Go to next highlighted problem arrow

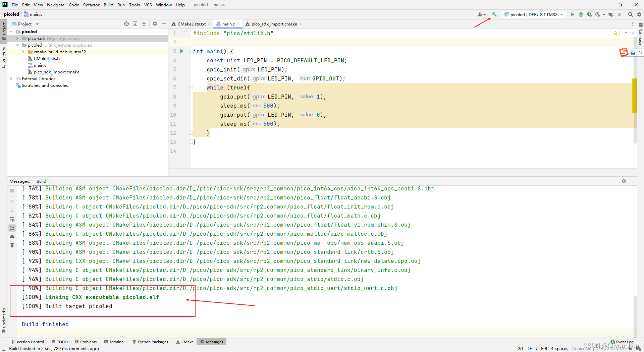click(x=633, y=33)
